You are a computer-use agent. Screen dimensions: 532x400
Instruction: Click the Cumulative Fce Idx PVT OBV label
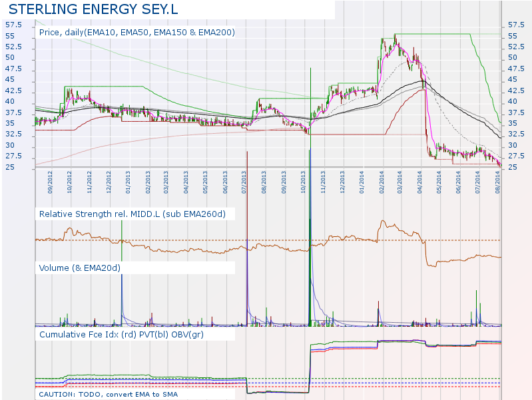(x=121, y=335)
